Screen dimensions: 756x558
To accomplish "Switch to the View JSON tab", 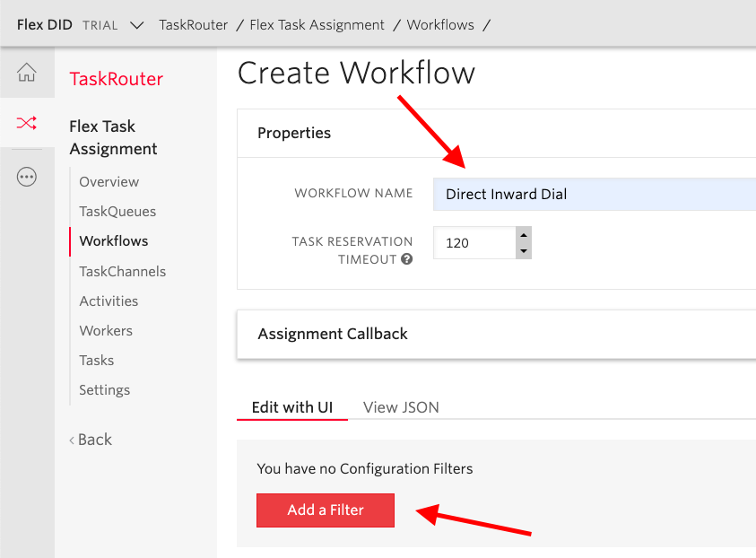I will [x=401, y=407].
